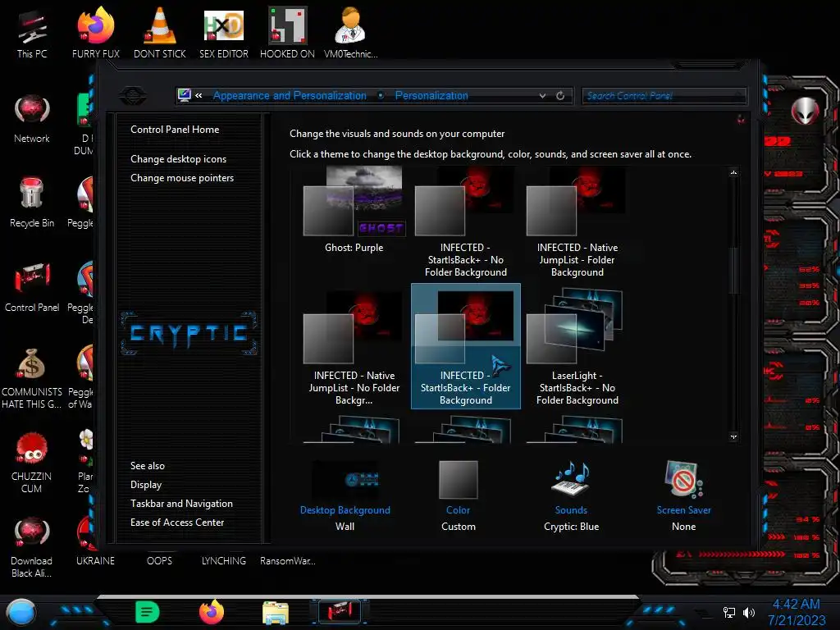Open the Download Black Ali desktop icon
This screenshot has width=840, height=630.
coord(32,547)
